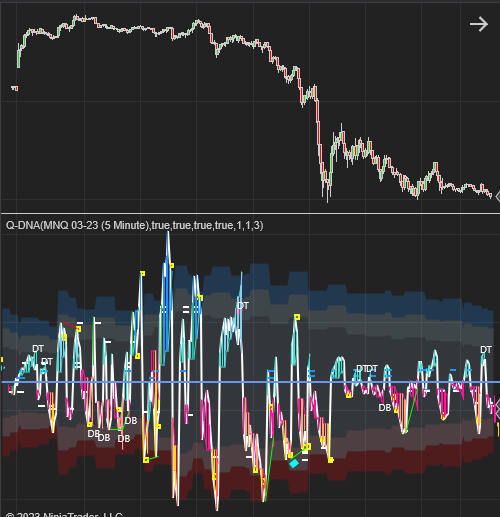This screenshot has width=500, height=517.
Task: Click the NinjaTrader copyright text
Action: 64,514
